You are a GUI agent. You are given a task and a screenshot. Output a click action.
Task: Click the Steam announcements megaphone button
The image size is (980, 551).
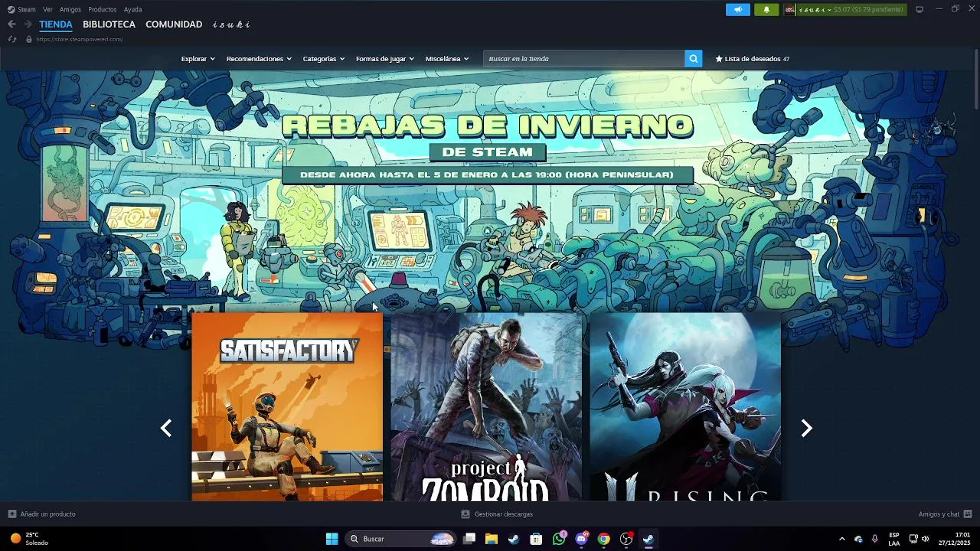[738, 9]
